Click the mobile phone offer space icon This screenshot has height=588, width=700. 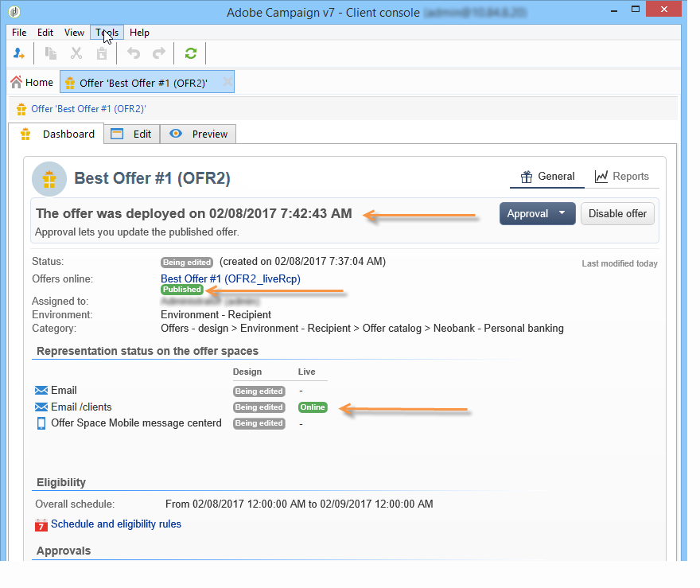(x=41, y=423)
